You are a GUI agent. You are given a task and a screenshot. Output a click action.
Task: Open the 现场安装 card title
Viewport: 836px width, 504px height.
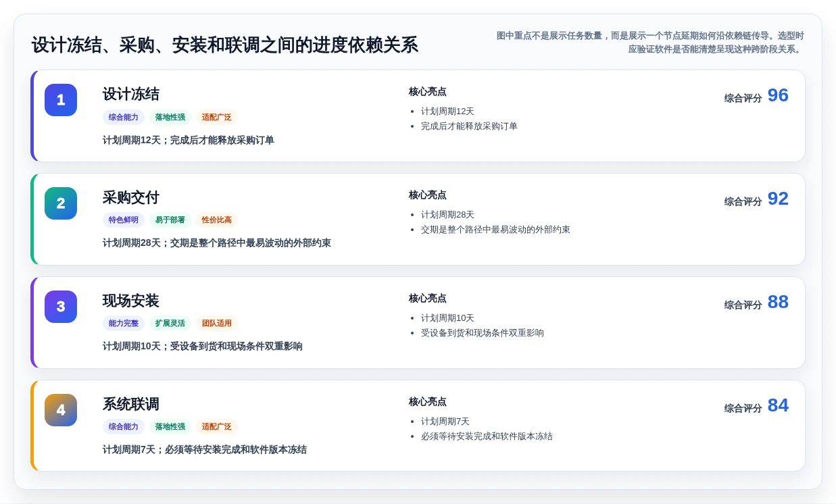[131, 301]
